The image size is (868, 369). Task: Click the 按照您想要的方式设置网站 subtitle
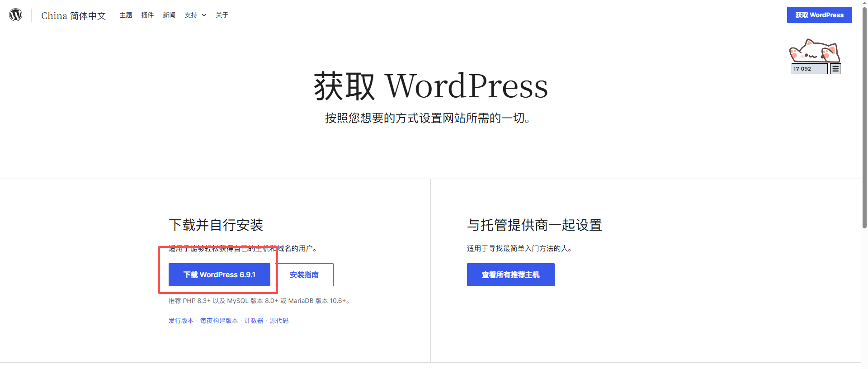428,118
